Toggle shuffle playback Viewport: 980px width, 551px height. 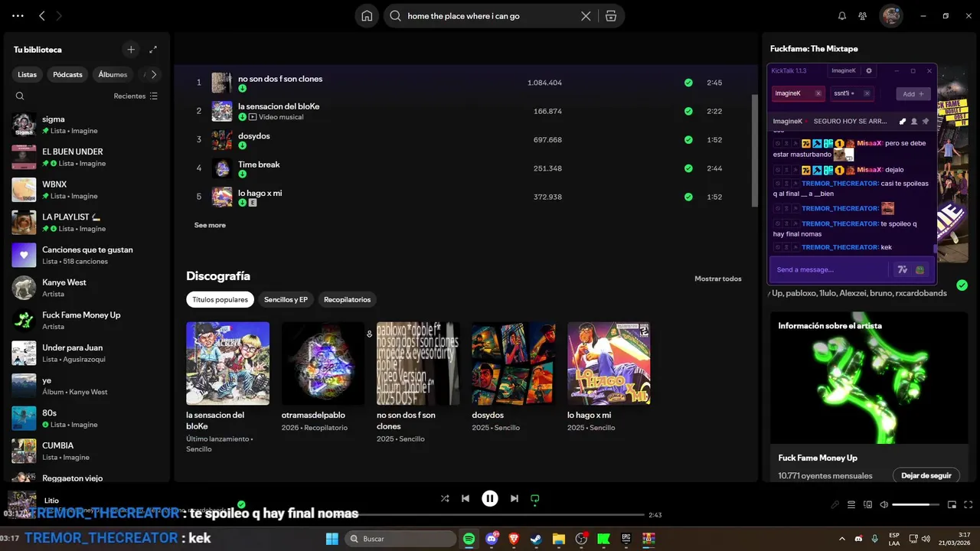tap(445, 498)
